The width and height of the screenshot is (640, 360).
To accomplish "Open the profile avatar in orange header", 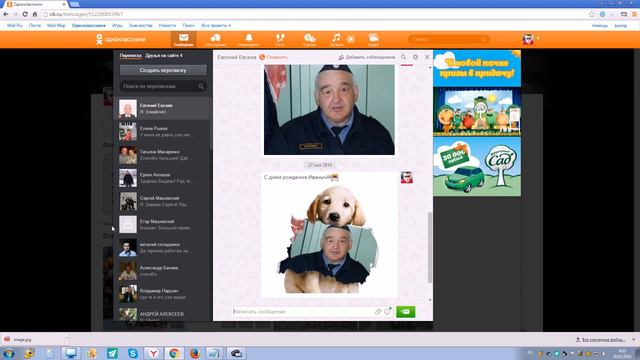I will click(528, 39).
